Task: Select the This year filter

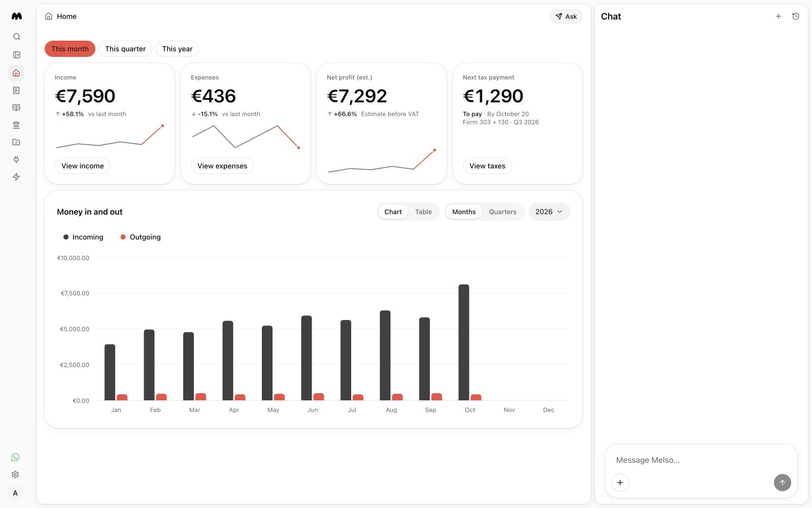Action: point(177,49)
